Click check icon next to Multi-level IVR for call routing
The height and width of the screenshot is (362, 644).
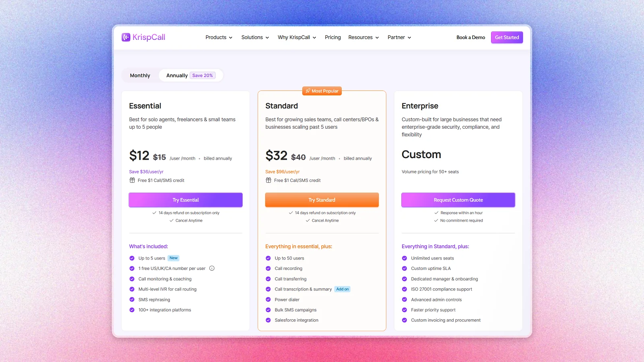[132, 289]
